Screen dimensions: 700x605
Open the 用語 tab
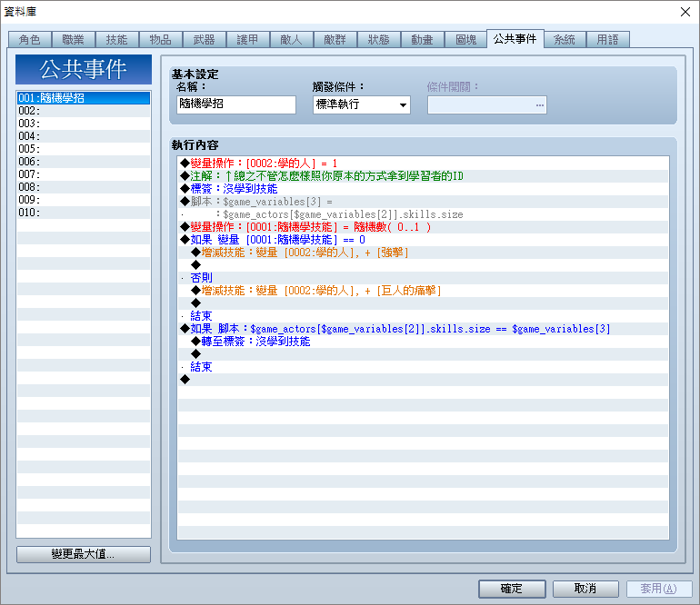click(608, 40)
